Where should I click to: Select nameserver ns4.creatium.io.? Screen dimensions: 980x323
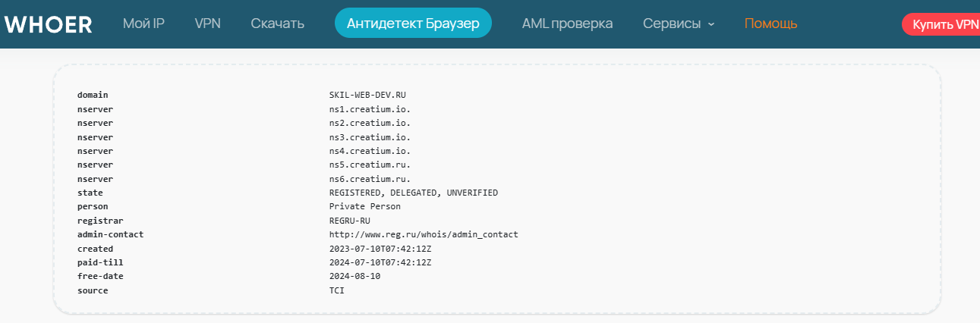[x=370, y=151]
